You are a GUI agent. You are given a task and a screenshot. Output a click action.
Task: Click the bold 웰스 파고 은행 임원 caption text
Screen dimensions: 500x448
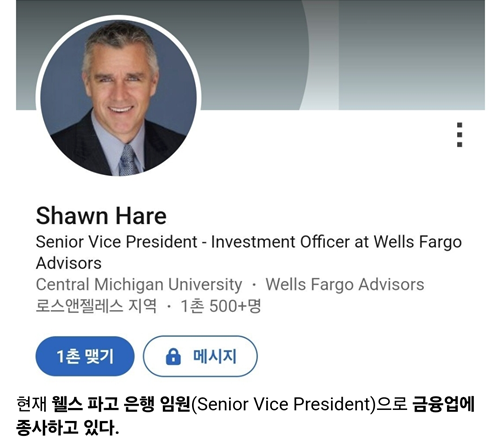coord(121,404)
